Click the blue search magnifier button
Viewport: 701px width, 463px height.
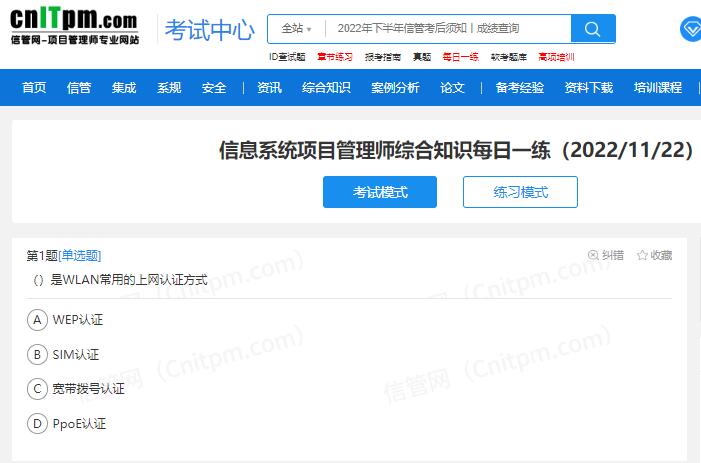[593, 29]
